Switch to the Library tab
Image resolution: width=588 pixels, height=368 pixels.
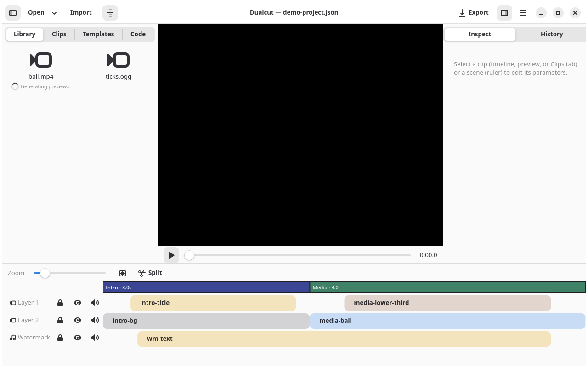tap(24, 34)
